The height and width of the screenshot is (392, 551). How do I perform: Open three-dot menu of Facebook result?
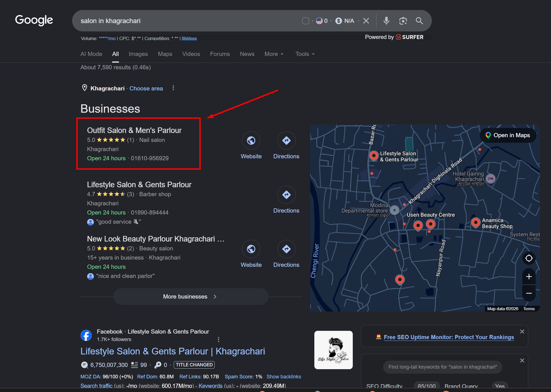coord(218,339)
